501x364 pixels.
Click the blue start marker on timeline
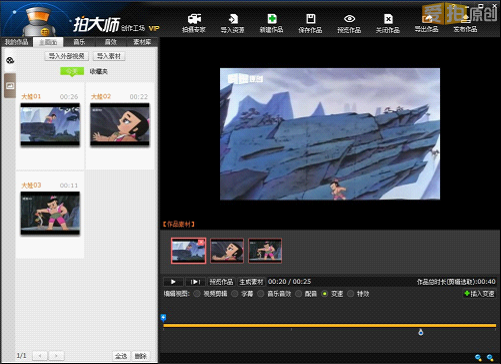pyautogui.click(x=163, y=318)
